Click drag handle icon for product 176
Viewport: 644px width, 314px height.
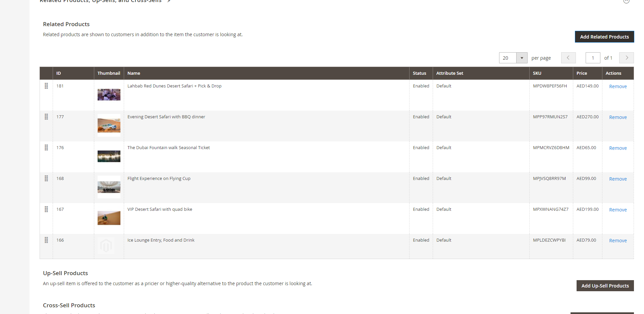[x=46, y=147]
